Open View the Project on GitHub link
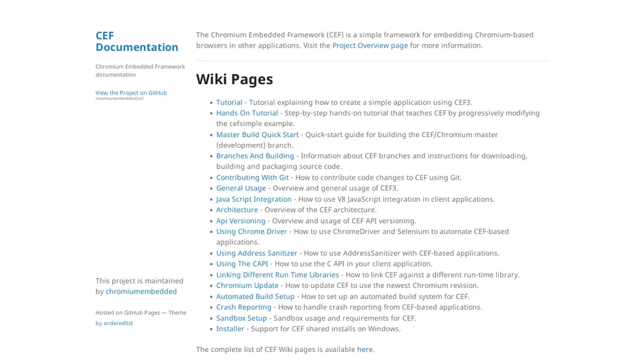The height and width of the screenshot is (363, 644). pyautogui.click(x=131, y=93)
